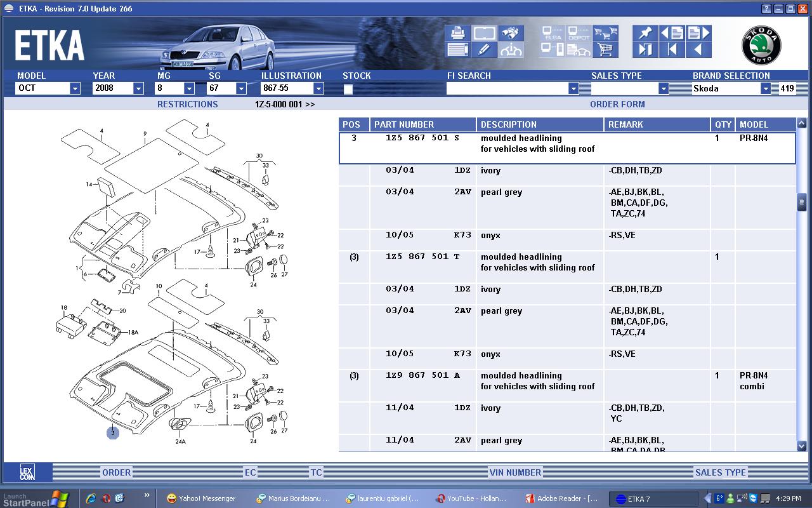Open the ELSA link icon

coord(552,32)
